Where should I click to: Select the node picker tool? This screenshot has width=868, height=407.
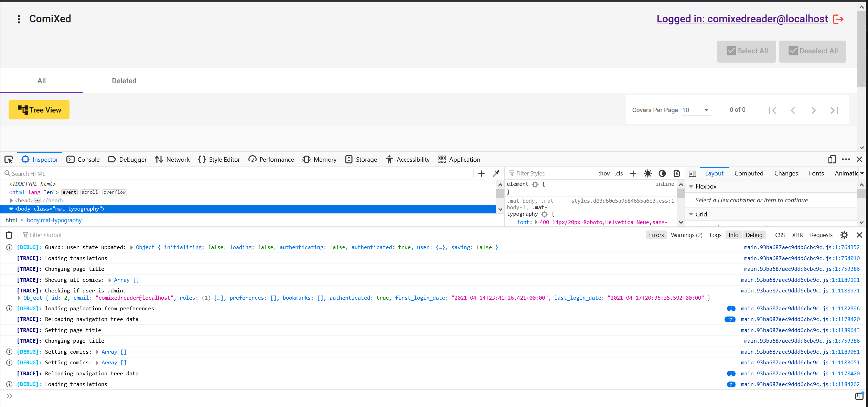9,159
